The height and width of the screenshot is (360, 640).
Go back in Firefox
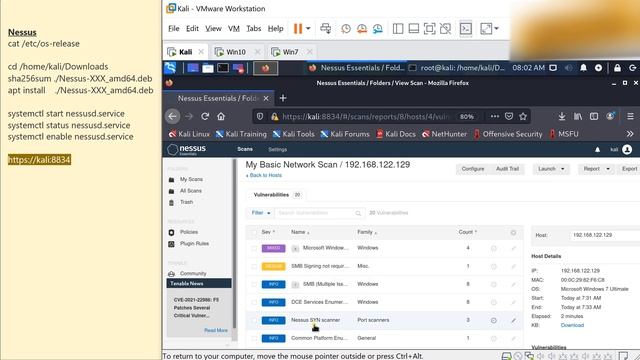click(172, 116)
